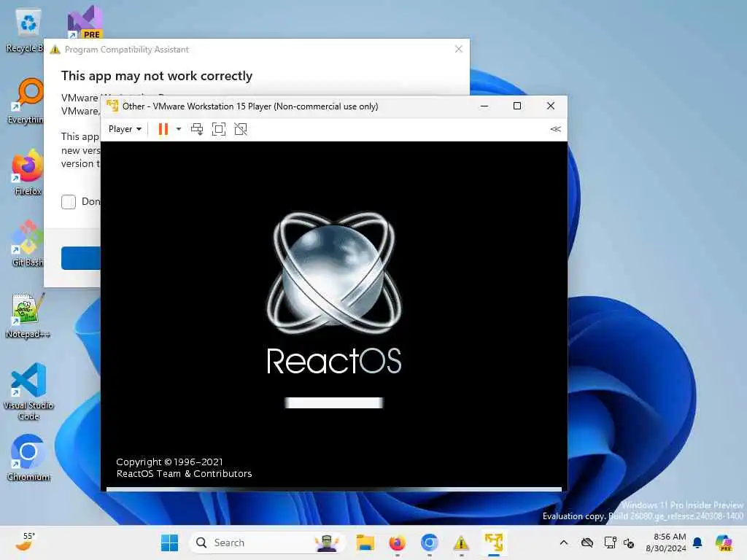Launch Chromium from the desktop
The height and width of the screenshot is (560, 747).
[28, 458]
